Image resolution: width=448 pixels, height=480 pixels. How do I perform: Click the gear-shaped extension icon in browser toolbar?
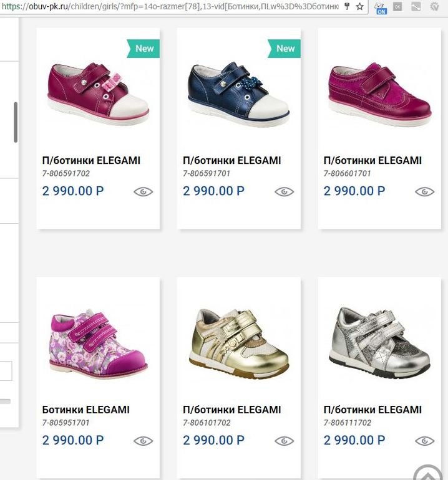(434, 6)
